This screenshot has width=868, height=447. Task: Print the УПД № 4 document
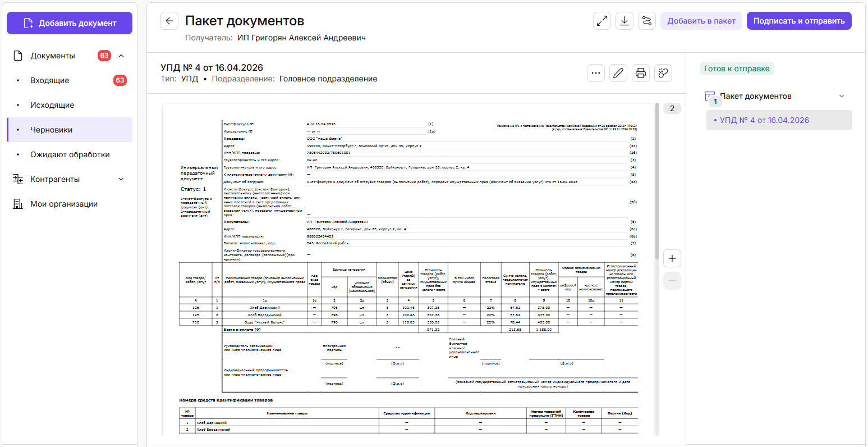[641, 73]
